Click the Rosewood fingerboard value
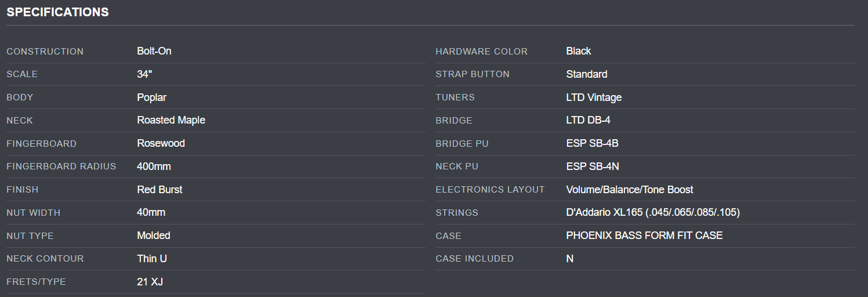This screenshot has width=868, height=297. click(x=161, y=143)
